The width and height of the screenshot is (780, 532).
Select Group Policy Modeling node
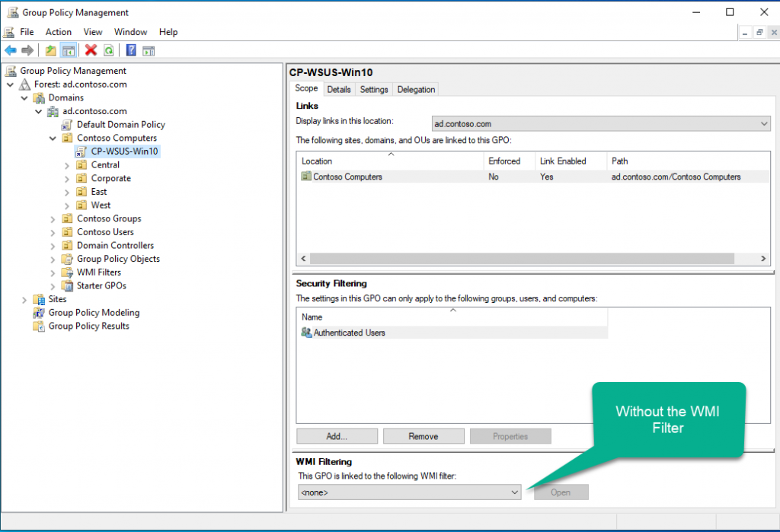click(x=94, y=313)
